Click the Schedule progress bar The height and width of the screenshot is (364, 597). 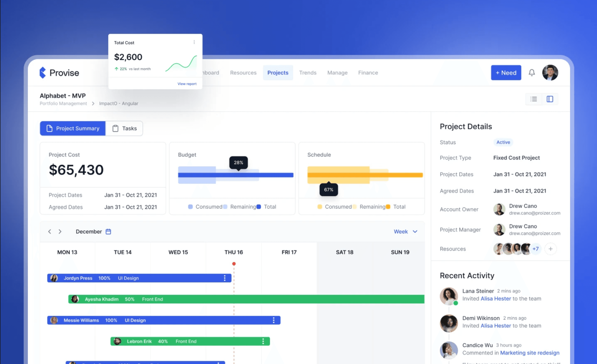365,175
